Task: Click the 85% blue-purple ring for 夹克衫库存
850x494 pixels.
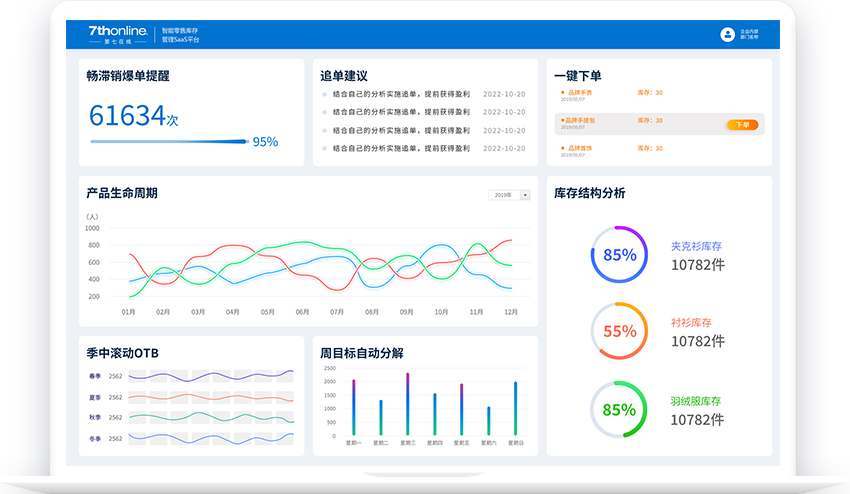Action: point(619,254)
